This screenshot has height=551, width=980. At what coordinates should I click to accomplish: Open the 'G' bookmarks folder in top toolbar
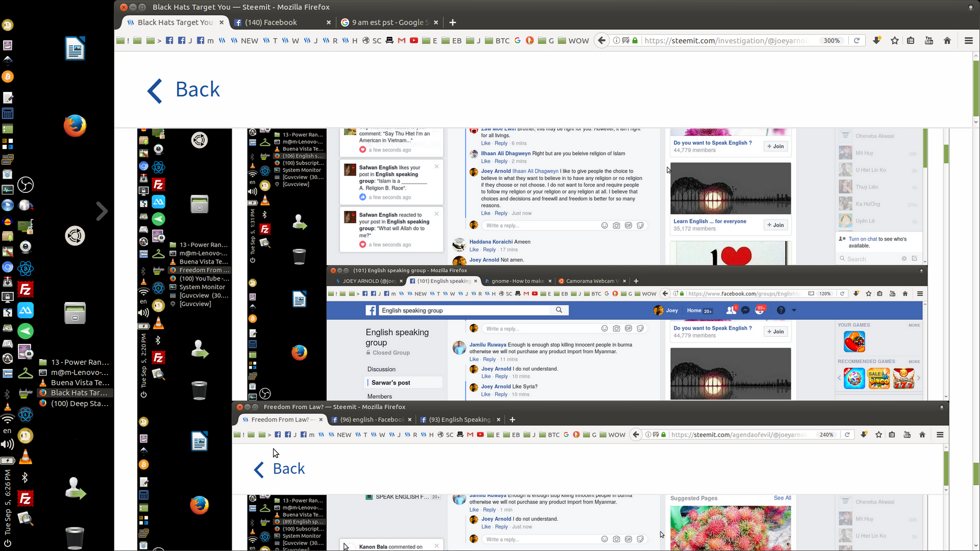[546, 40]
